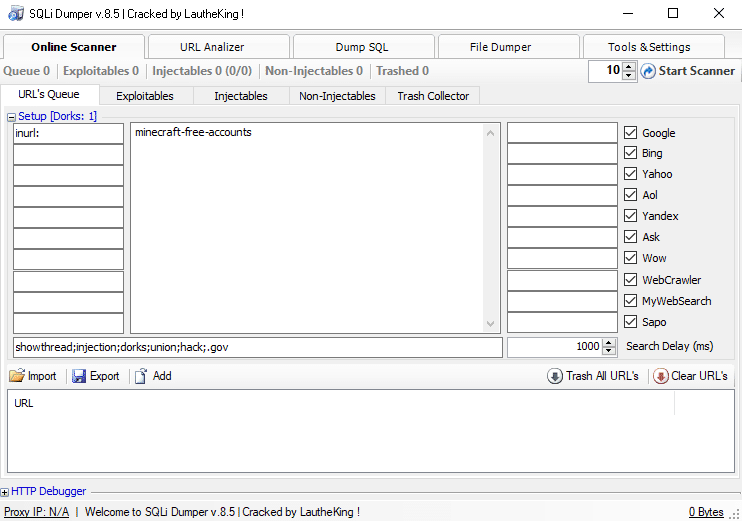The image size is (742, 521).
Task: Click the Start Scanner arrow button
Action: point(688,71)
